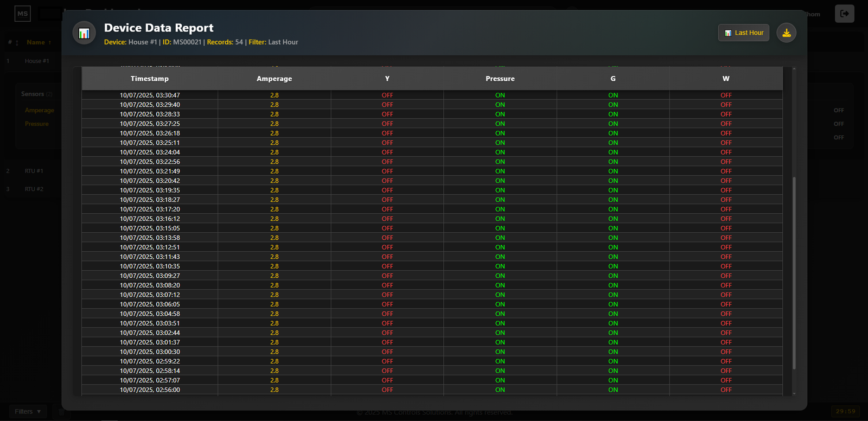The image size is (868, 421).
Task: Select the RTU #2 row in the dashboard
Action: 34,189
